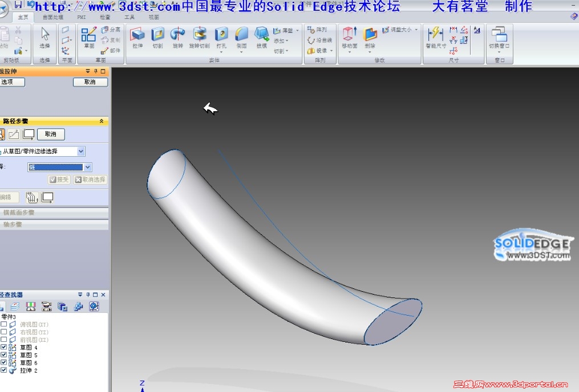Viewport: 579px width, 392px height.
Task: Click the cut scissors icon in clipboard
Action: coord(18,30)
